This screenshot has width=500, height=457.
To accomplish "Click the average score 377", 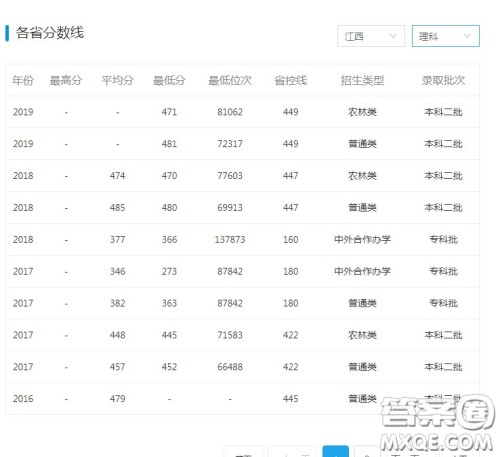I will point(118,240).
